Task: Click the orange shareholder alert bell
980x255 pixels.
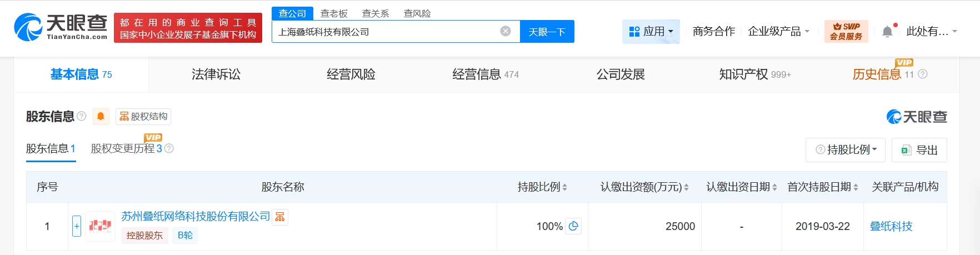Action: click(x=101, y=116)
